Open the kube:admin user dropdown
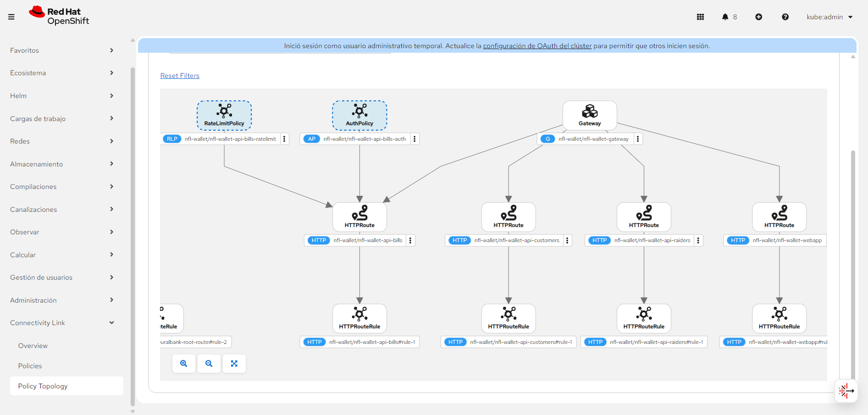 pyautogui.click(x=829, y=17)
